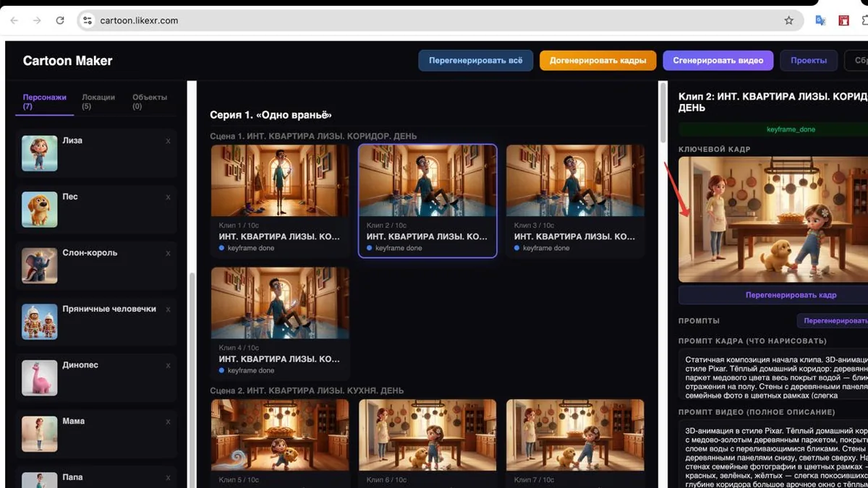Screen dimensions: 868x488
Task: Click Перегенерировать всё button
Action: (475, 61)
